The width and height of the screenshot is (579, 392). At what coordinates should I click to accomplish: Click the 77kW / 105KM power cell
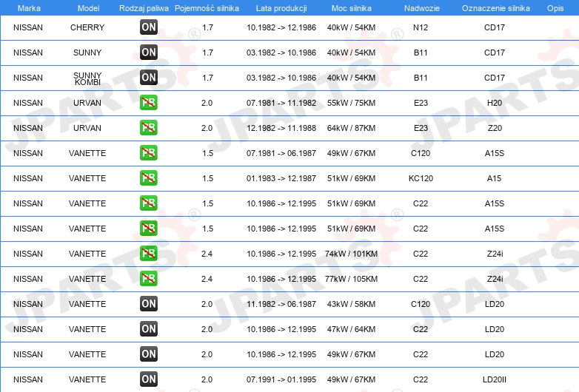tap(351, 279)
